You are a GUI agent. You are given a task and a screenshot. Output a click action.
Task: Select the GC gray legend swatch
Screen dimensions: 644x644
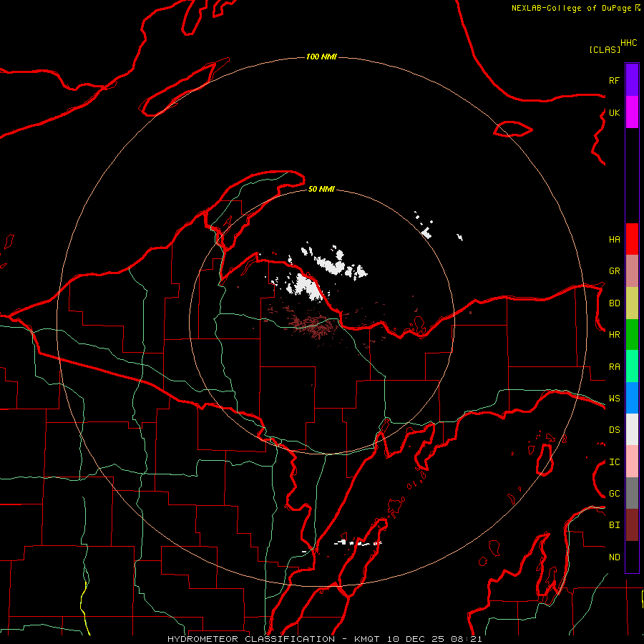coord(632,493)
